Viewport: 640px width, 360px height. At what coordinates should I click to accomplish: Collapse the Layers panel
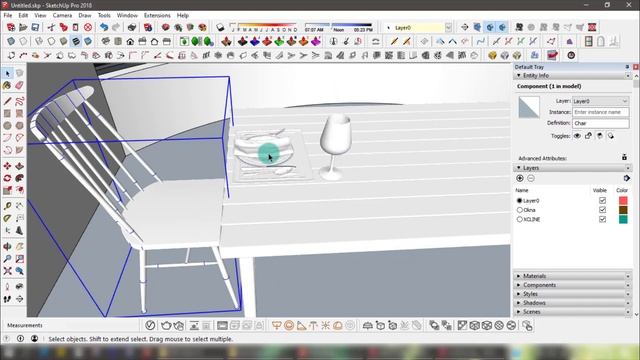(519, 168)
